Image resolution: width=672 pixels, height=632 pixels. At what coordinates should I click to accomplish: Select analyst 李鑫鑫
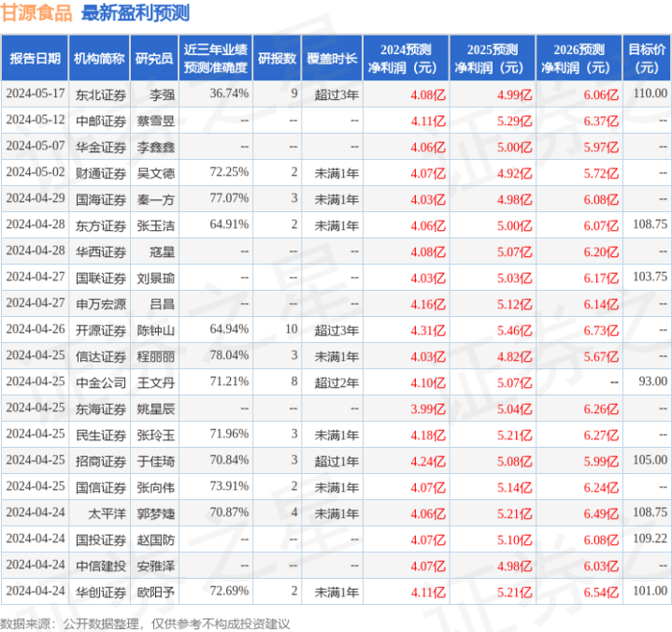point(155,147)
